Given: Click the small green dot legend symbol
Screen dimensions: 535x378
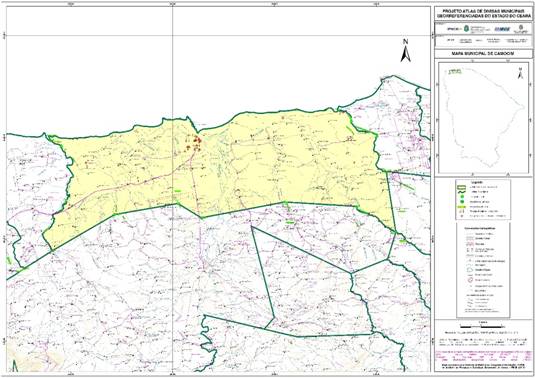Looking at the screenshot, I should [462, 197].
